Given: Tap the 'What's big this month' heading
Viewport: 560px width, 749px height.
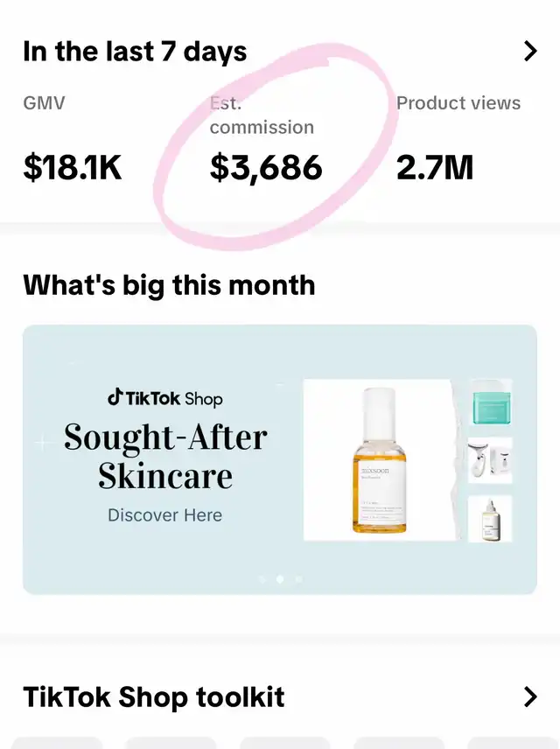Looking at the screenshot, I should pyautogui.click(x=169, y=285).
